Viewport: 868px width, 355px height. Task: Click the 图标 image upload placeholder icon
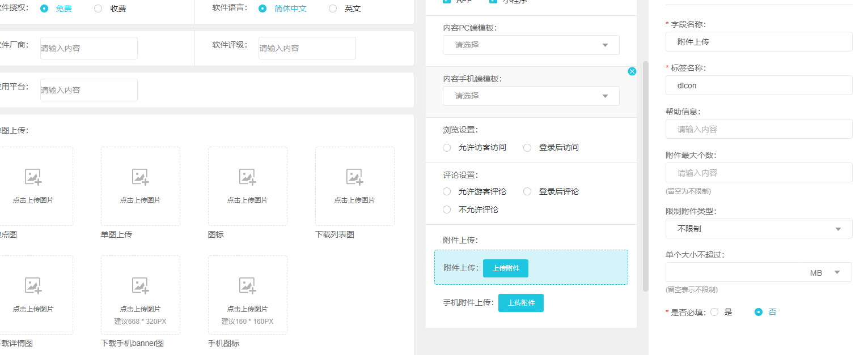pyautogui.click(x=247, y=177)
